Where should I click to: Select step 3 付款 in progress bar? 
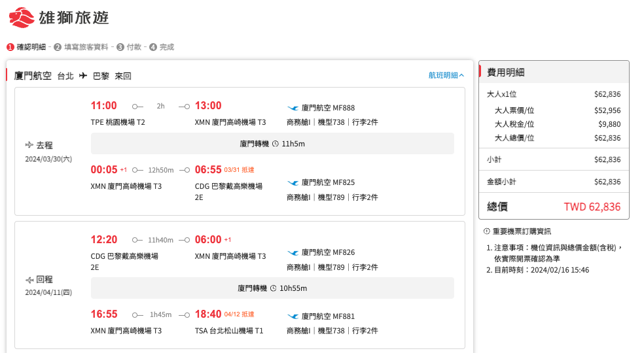point(129,47)
